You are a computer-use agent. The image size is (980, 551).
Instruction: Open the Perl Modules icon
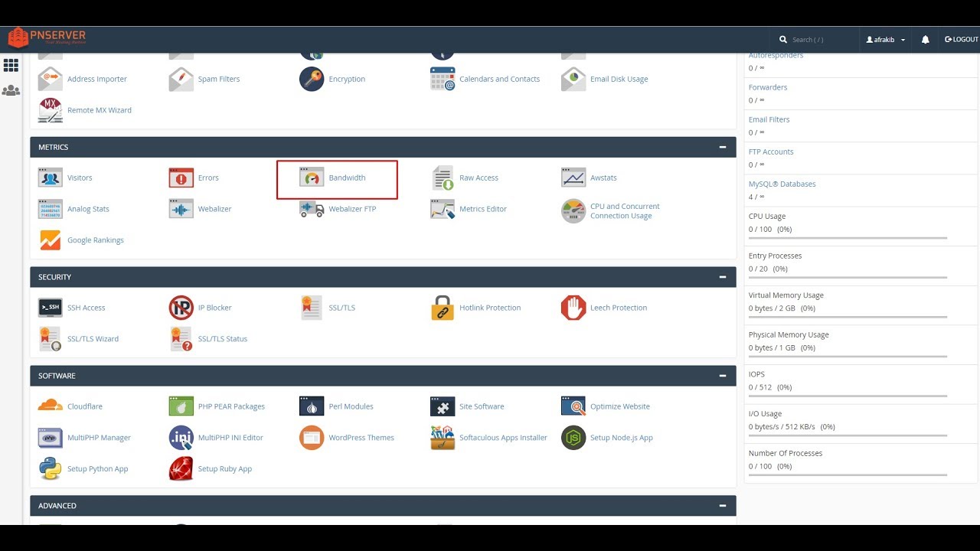click(312, 406)
